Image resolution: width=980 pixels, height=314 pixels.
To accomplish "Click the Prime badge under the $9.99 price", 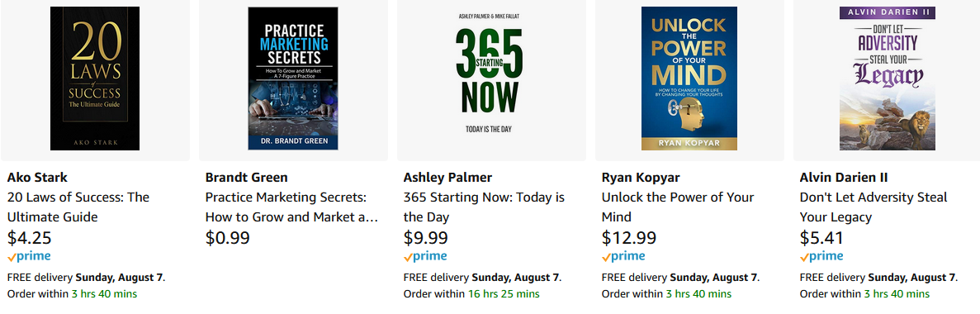I will (425, 256).
